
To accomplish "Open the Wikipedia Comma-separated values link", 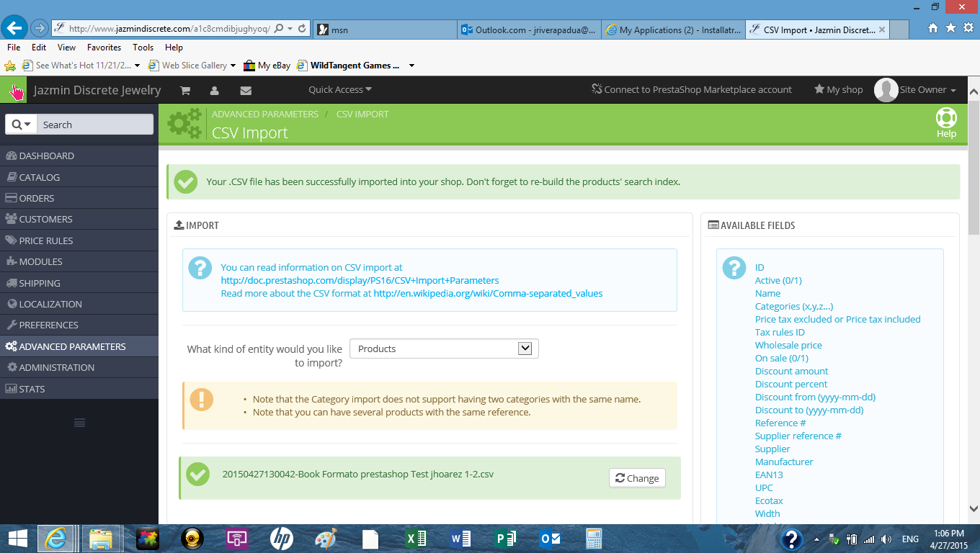I will [x=488, y=293].
